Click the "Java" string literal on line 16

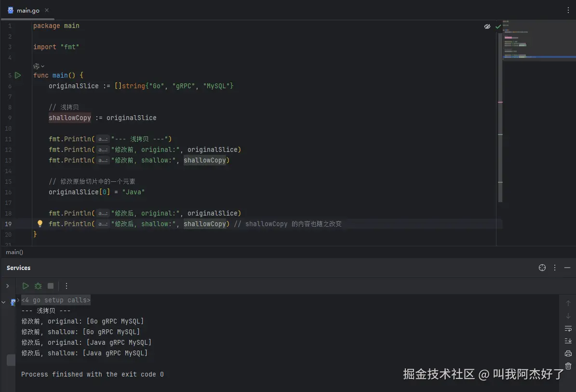tap(134, 192)
